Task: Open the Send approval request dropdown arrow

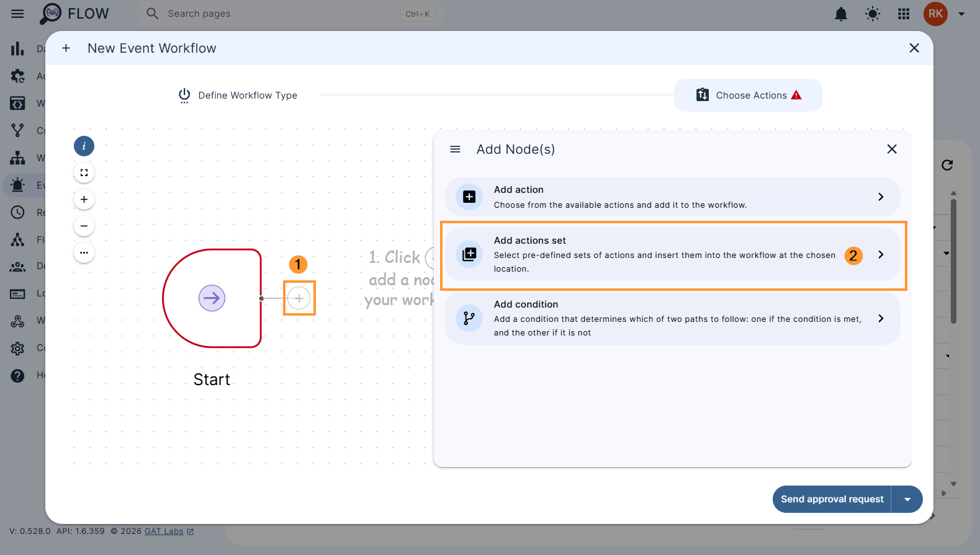Action: (907, 499)
